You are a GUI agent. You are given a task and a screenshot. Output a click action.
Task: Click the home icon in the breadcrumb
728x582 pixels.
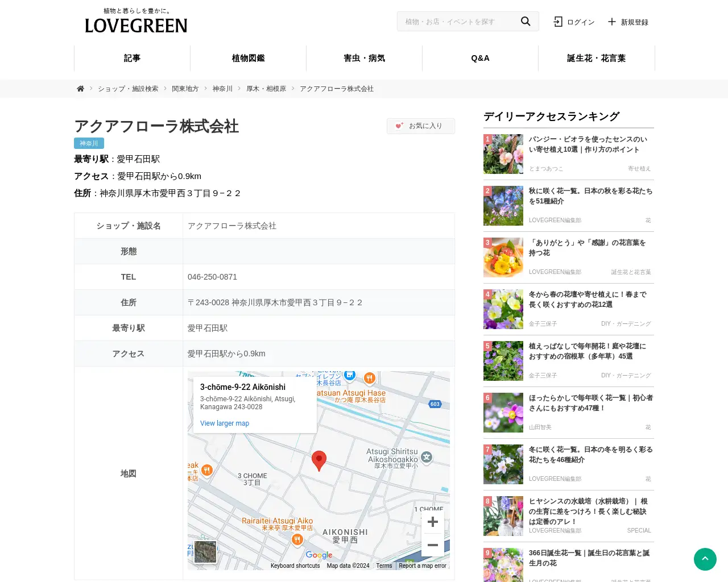80,88
